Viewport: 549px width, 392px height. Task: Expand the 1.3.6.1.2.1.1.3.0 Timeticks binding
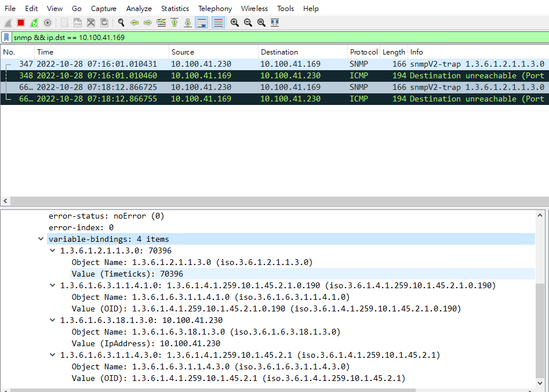(x=52, y=250)
